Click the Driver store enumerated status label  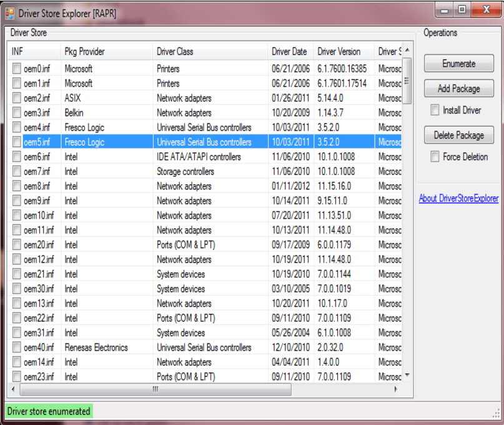click(x=49, y=411)
